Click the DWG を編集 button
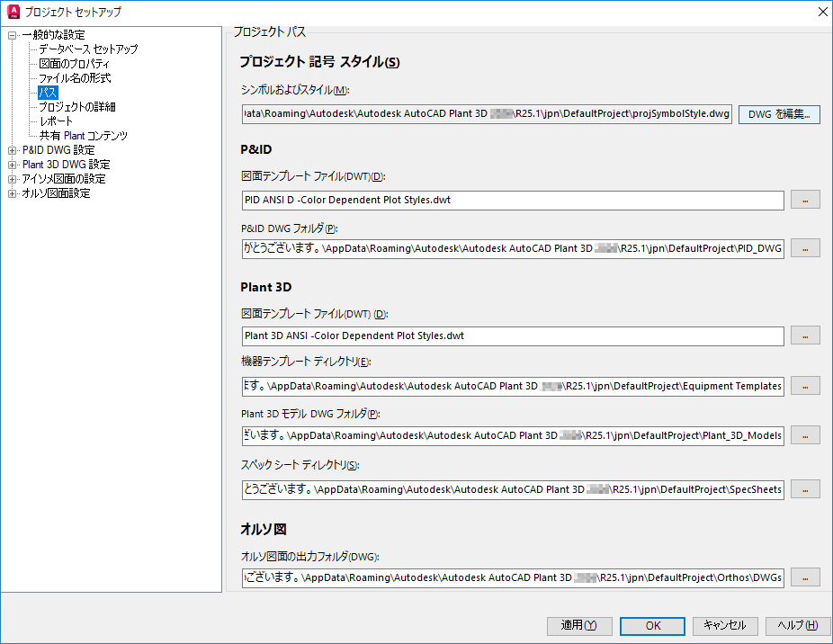Image resolution: width=833 pixels, height=644 pixels. pyautogui.click(x=779, y=114)
